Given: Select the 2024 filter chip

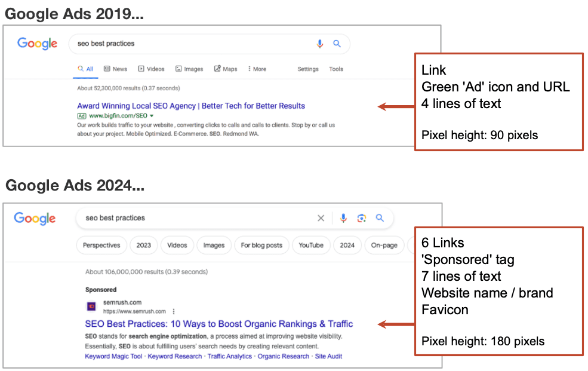Looking at the screenshot, I should coord(347,246).
